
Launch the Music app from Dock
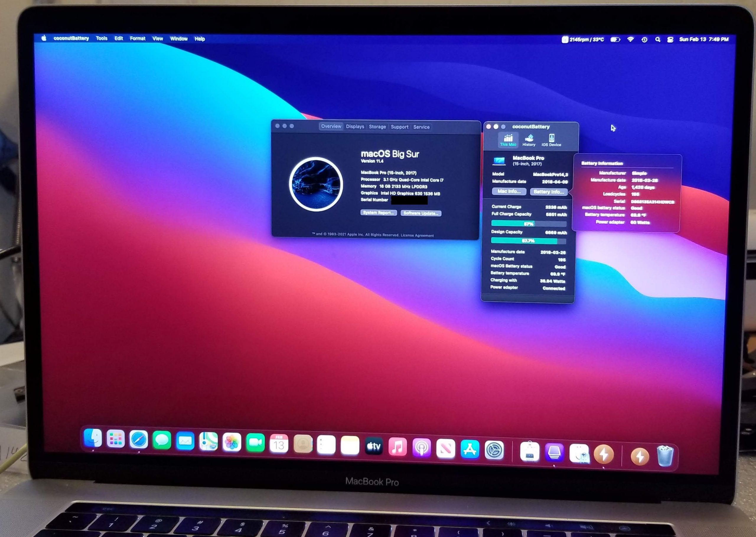click(397, 447)
